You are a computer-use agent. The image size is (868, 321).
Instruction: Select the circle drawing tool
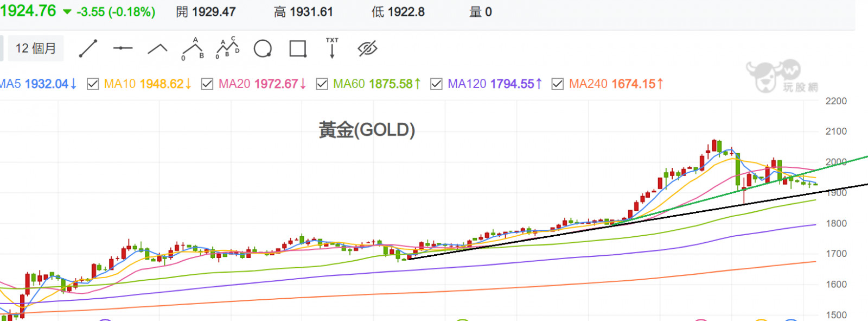click(263, 49)
